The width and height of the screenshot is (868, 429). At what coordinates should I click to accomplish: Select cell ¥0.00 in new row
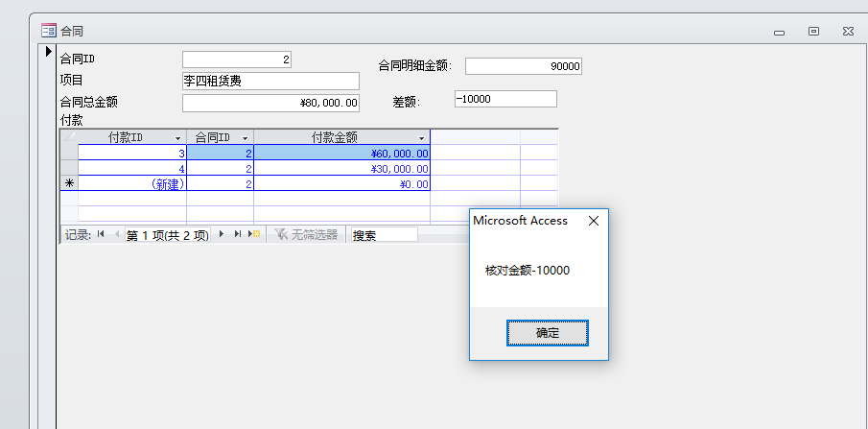pos(341,183)
